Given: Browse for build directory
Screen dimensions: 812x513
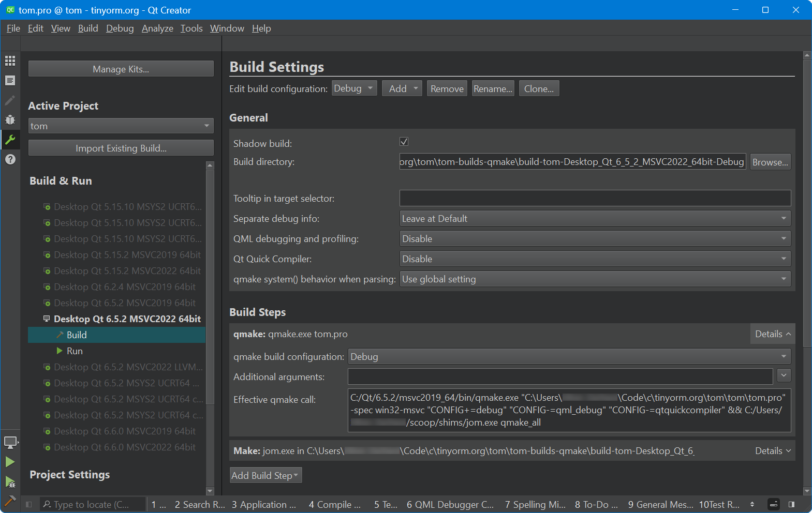Looking at the screenshot, I should 771,162.
